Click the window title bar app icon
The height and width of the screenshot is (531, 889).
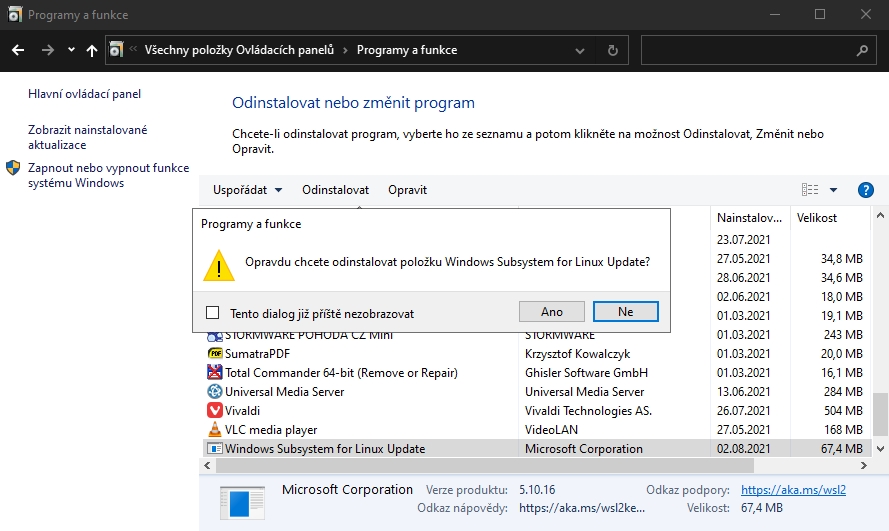click(15, 14)
